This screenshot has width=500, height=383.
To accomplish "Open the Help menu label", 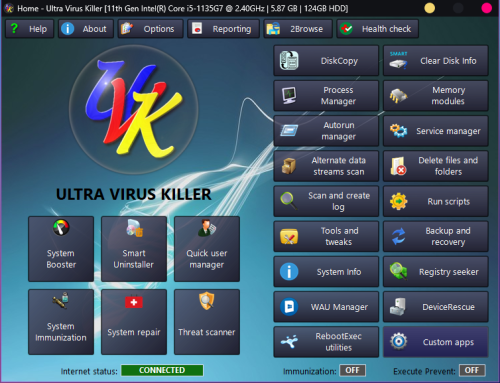I will coord(38,29).
